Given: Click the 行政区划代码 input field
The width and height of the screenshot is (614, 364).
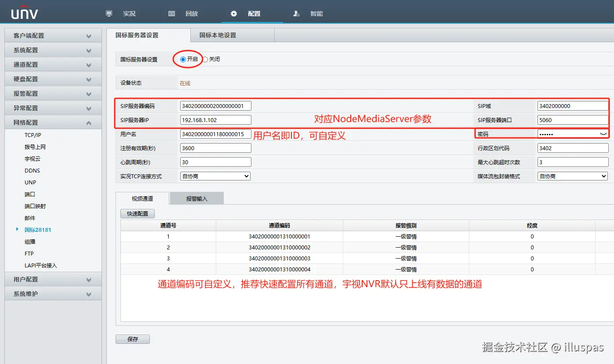Looking at the screenshot, I should [x=573, y=148].
